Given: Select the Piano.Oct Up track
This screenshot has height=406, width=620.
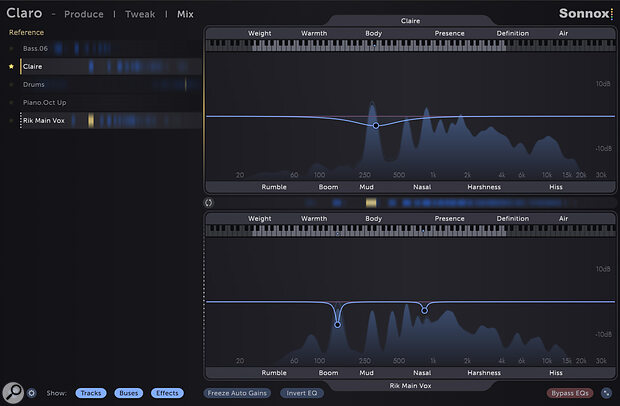Looking at the screenshot, I should click(x=111, y=102).
